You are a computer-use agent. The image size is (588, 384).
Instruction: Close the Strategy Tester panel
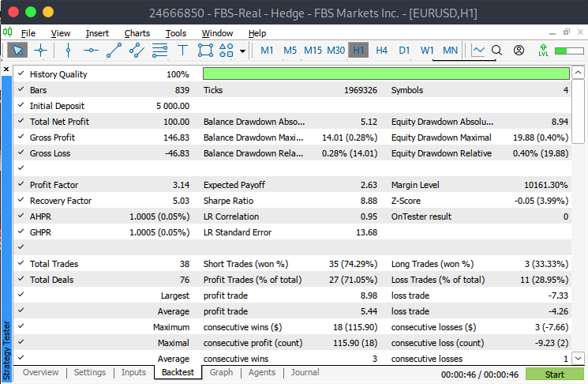click(6, 69)
